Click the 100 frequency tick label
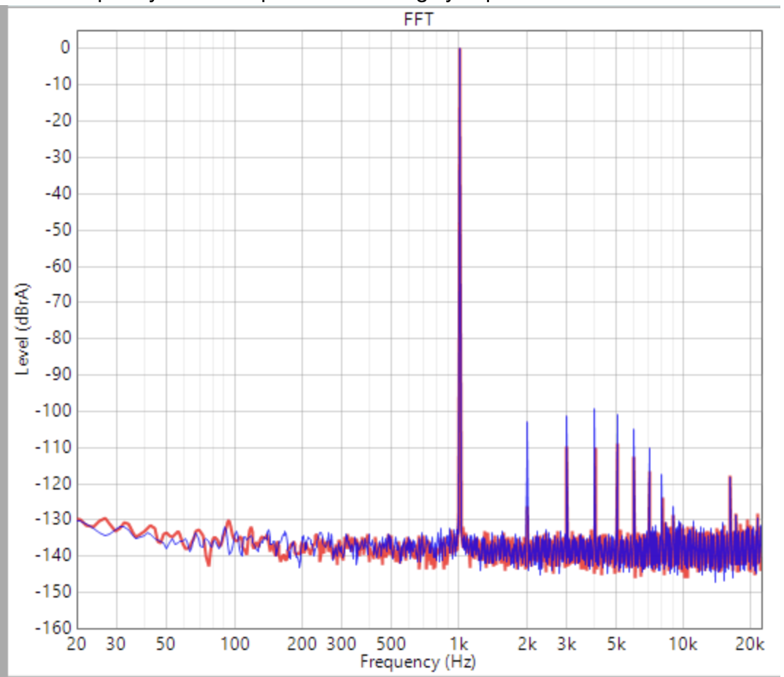 click(234, 643)
